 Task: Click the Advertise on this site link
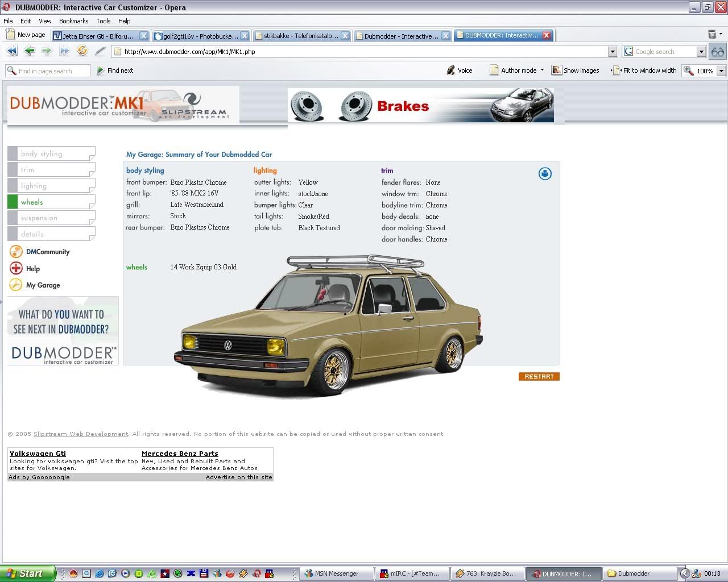click(x=239, y=477)
